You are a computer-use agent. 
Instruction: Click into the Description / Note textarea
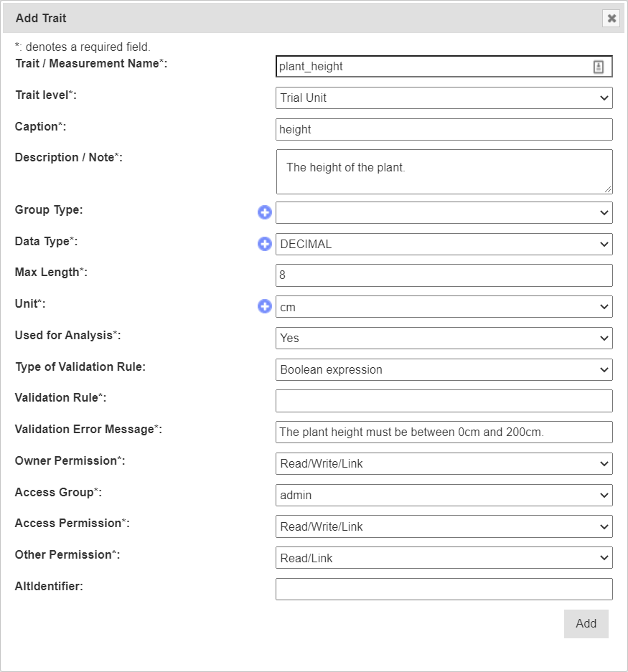[444, 171]
